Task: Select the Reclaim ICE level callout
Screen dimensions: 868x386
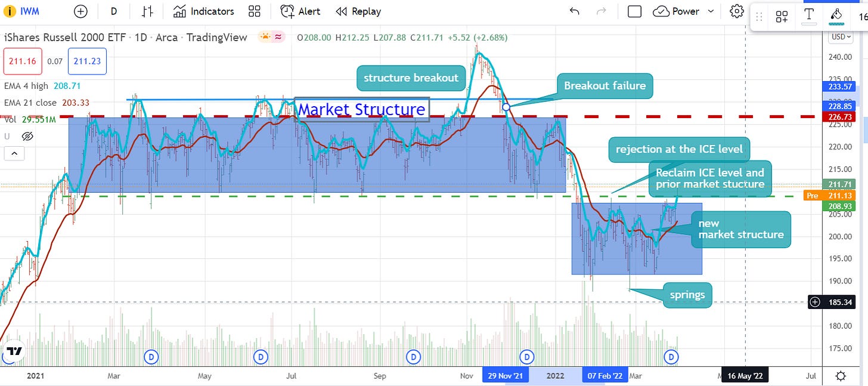Action: click(x=710, y=178)
